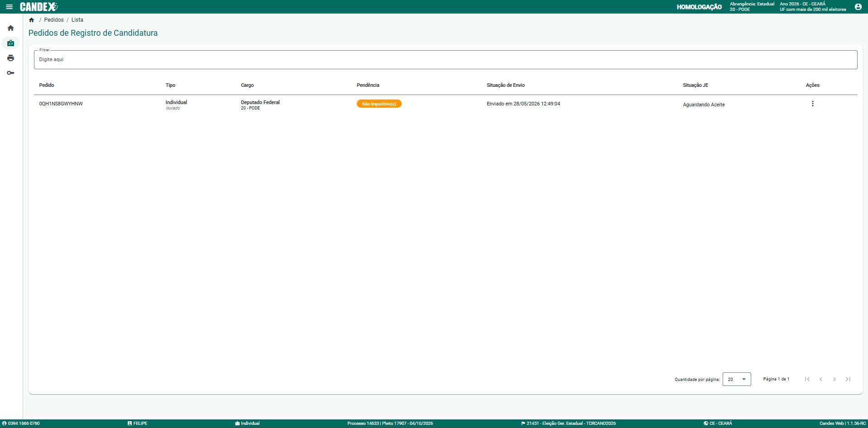Click the Situação JE column header
Image resolution: width=868 pixels, height=428 pixels.
click(x=695, y=85)
